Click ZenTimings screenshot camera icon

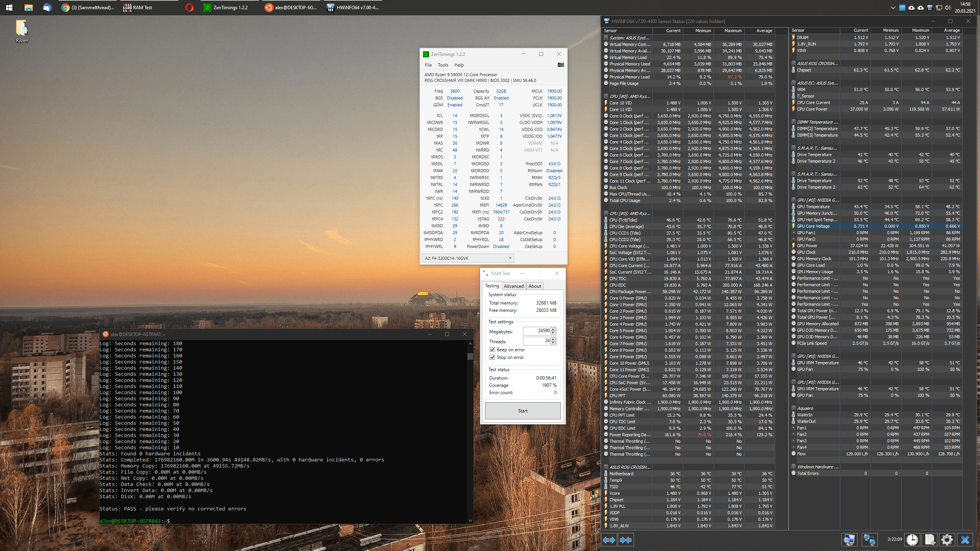[x=560, y=65]
